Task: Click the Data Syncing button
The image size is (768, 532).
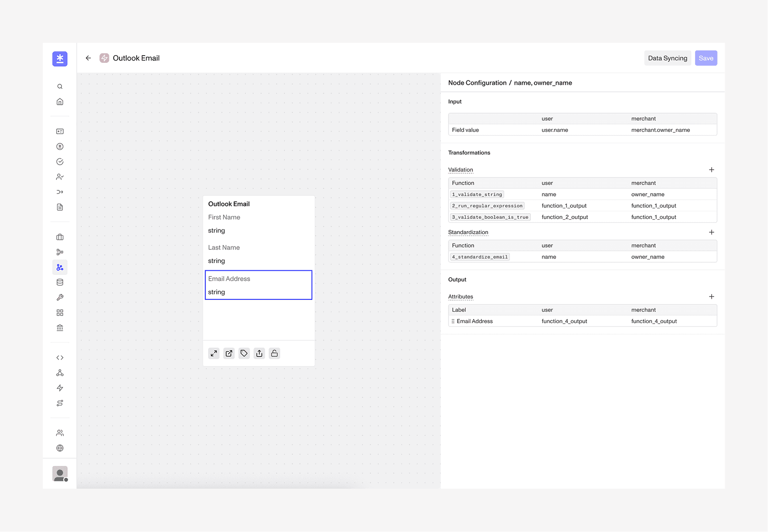Action: pyautogui.click(x=668, y=58)
